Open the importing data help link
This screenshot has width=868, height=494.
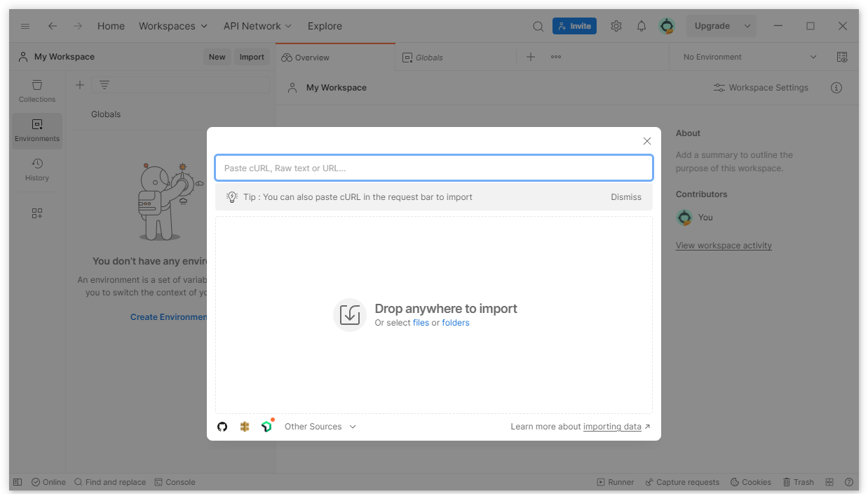click(612, 427)
